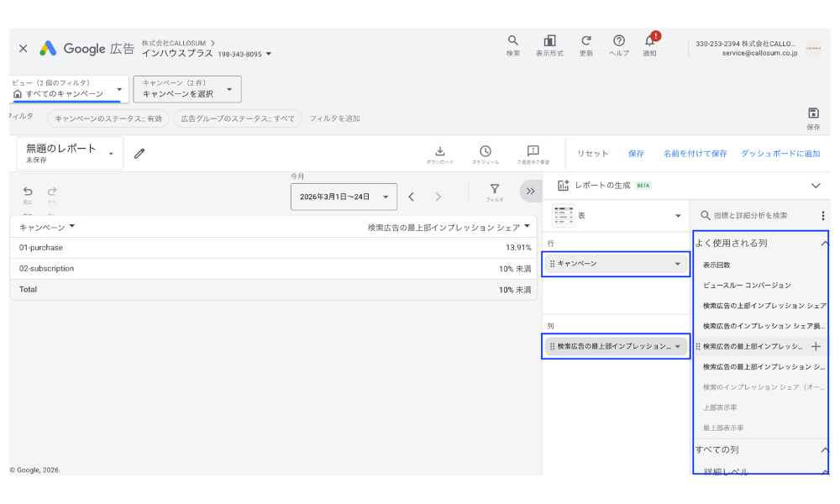The image size is (840, 504).
Task: Click the レポートの生成 sparkle chart icon
Action: click(x=563, y=186)
